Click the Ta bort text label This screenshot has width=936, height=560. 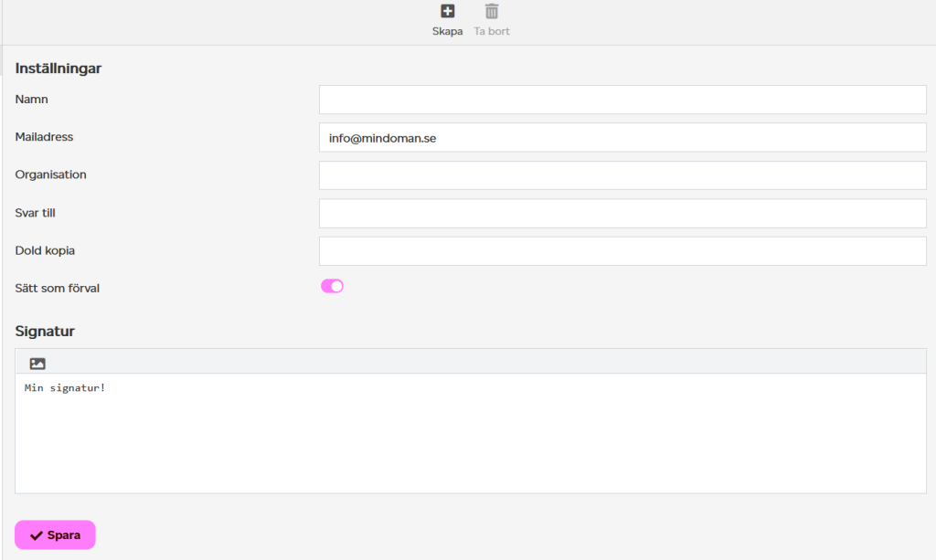pos(492,31)
